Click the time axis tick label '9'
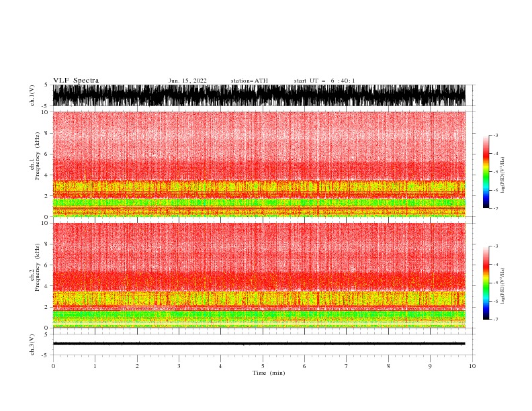The width and height of the screenshot is (532, 411). coord(430,366)
